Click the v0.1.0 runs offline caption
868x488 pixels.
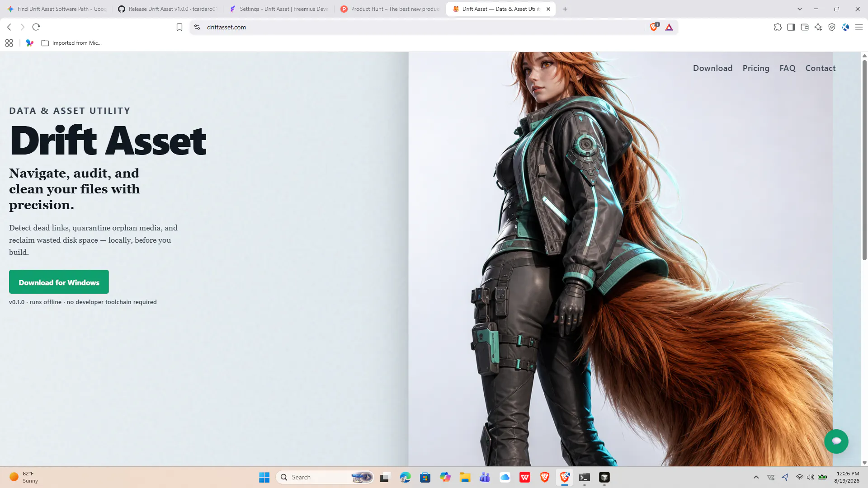[83, 302]
